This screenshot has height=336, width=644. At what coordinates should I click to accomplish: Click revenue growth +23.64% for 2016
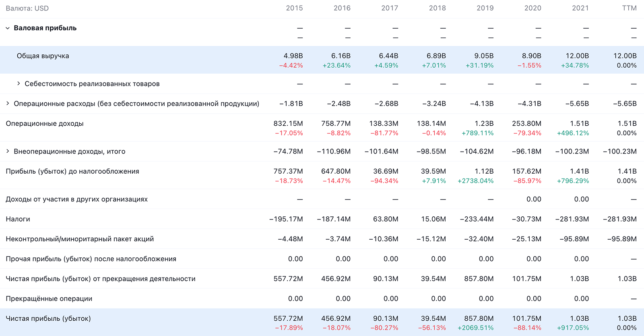coord(336,66)
